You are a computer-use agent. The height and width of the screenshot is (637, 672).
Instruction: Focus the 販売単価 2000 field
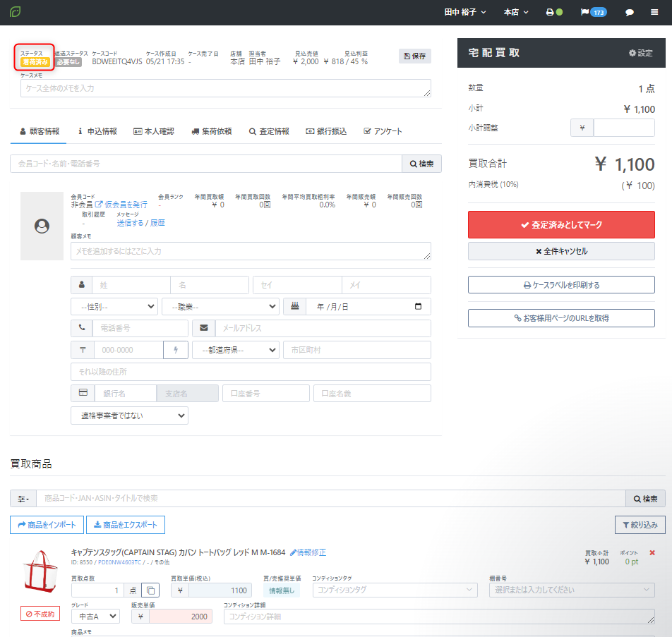(181, 617)
